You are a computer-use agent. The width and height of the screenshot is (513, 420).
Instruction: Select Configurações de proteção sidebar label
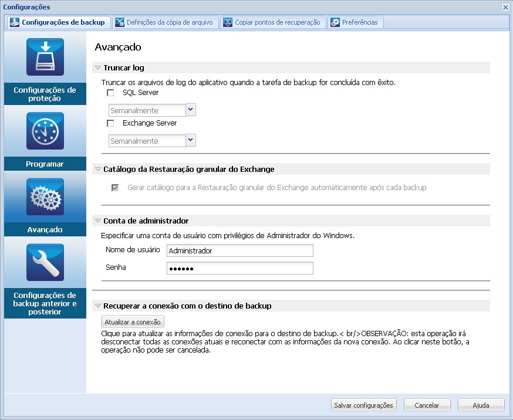click(x=45, y=94)
